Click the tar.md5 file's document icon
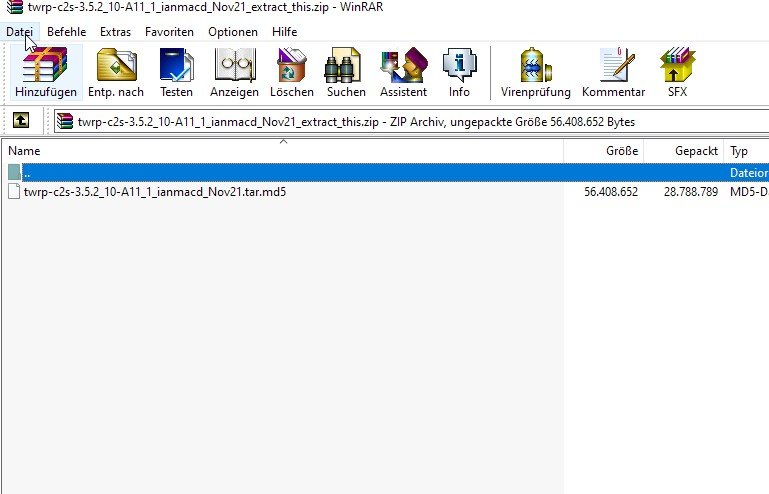 tap(14, 191)
